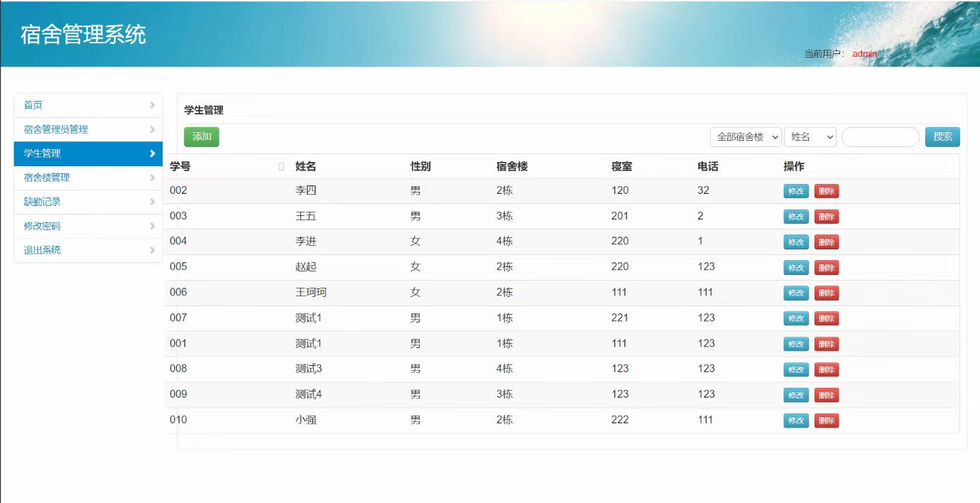Focus the search text input box
The width and height of the screenshot is (980, 503).
[x=881, y=137]
